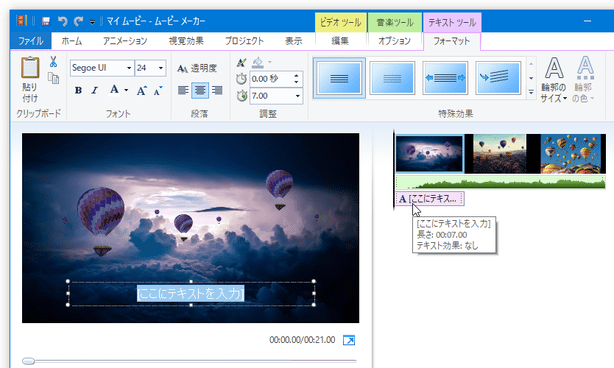
Task: Select the first text effect with solid lines
Action: (x=339, y=78)
